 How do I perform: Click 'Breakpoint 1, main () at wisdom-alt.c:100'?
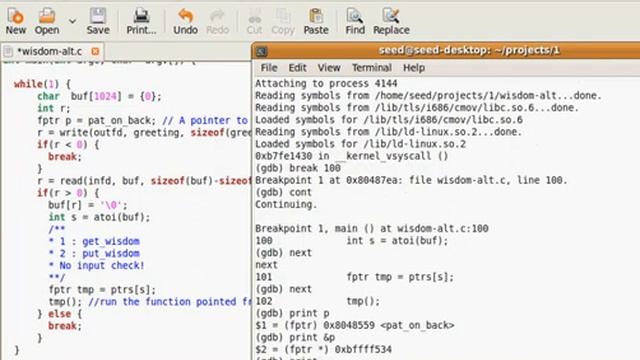click(x=372, y=229)
